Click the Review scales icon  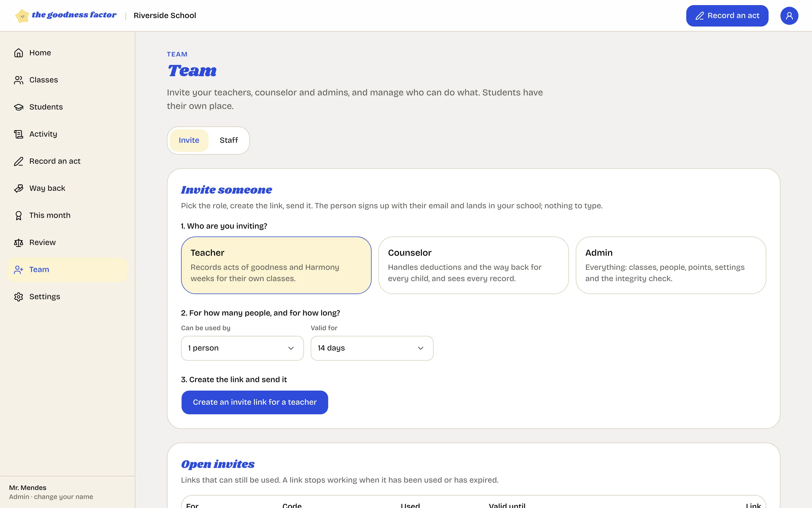pyautogui.click(x=18, y=243)
